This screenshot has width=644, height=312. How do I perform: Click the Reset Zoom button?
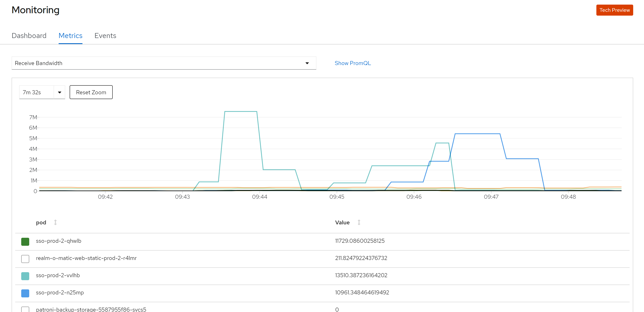coord(91,92)
